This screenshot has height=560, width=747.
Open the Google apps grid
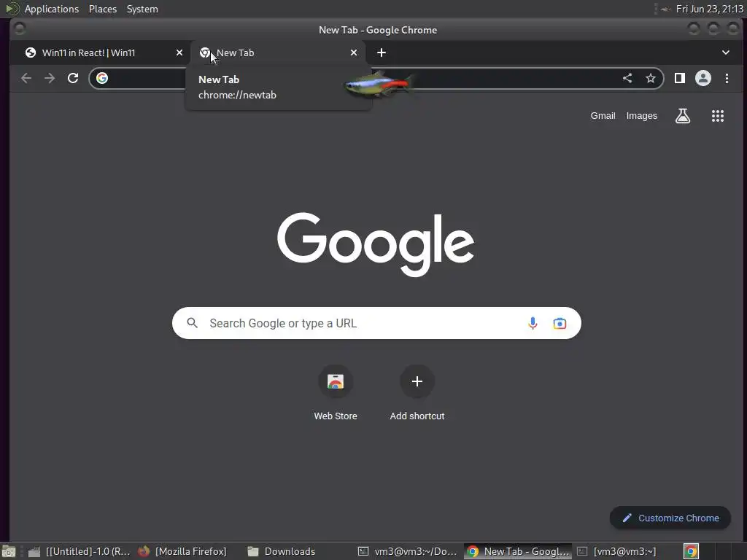pos(718,116)
